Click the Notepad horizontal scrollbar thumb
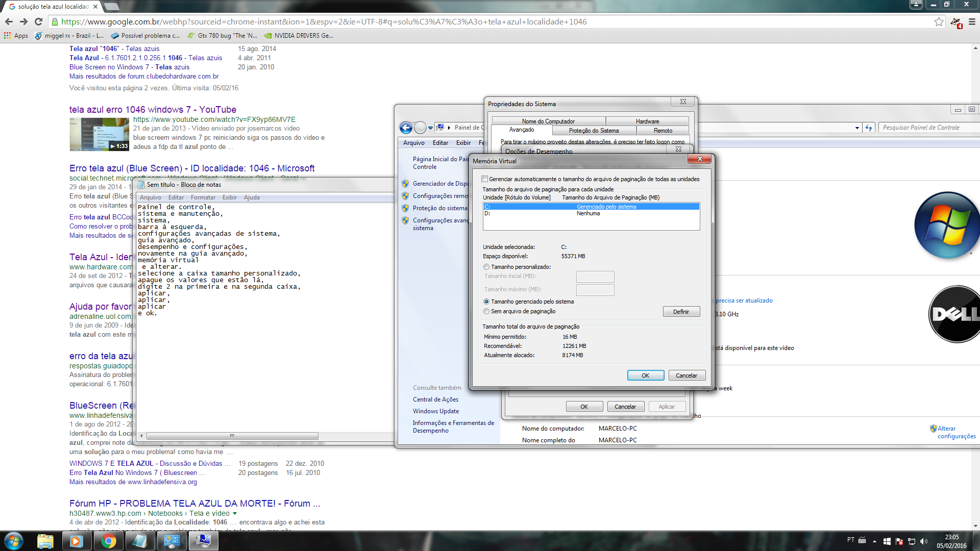980x551 pixels. point(232,436)
